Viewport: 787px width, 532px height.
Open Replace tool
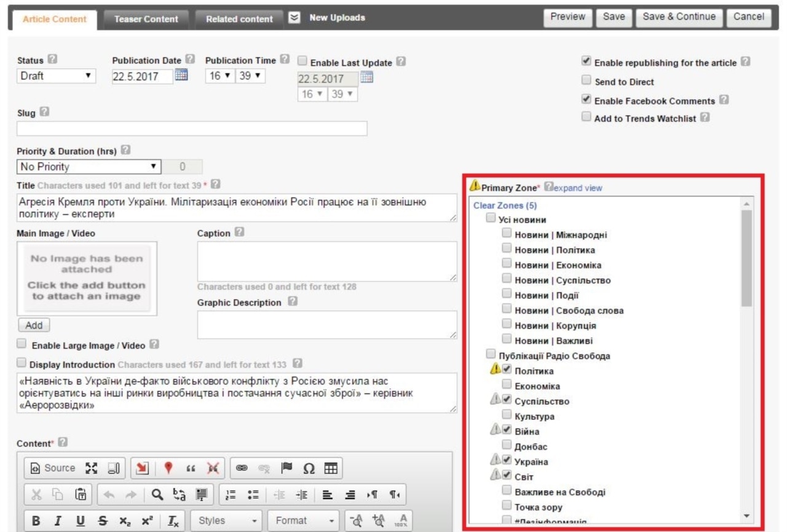[x=179, y=494]
